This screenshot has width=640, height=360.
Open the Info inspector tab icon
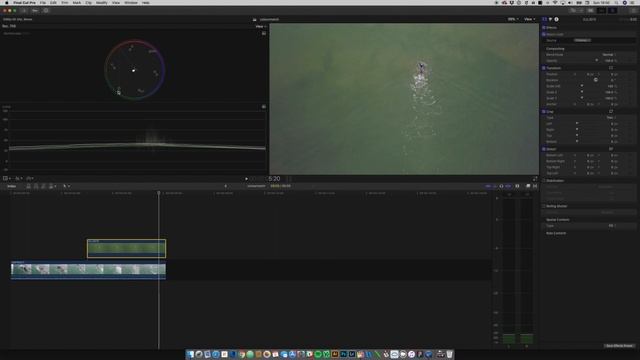556,19
